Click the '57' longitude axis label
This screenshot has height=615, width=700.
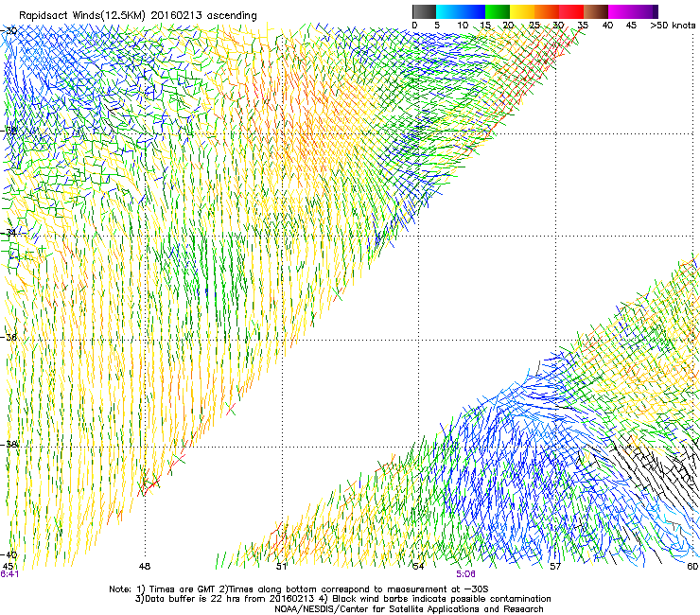tap(555, 567)
